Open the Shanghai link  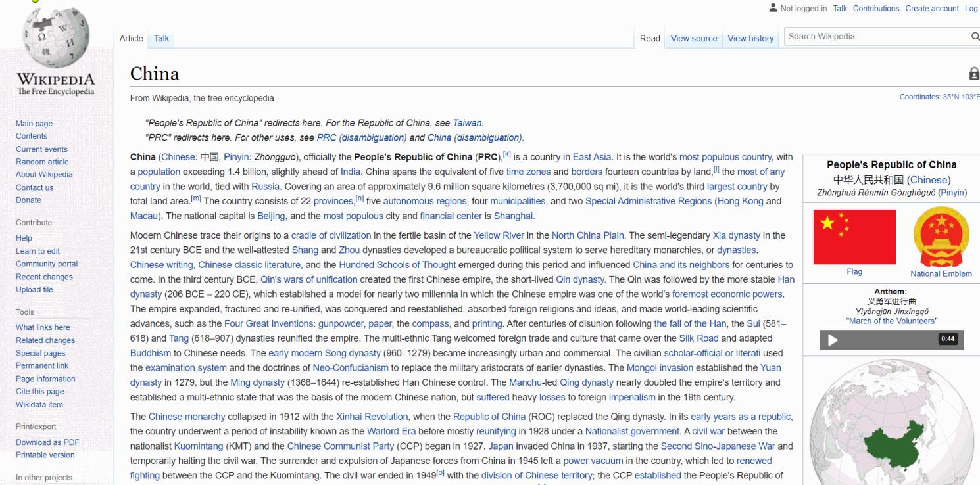click(514, 216)
